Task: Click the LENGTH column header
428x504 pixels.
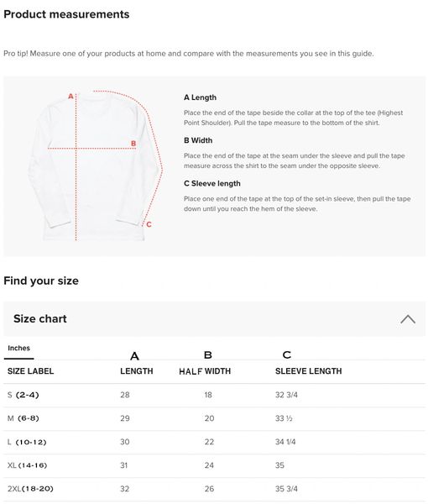Action: pos(137,371)
